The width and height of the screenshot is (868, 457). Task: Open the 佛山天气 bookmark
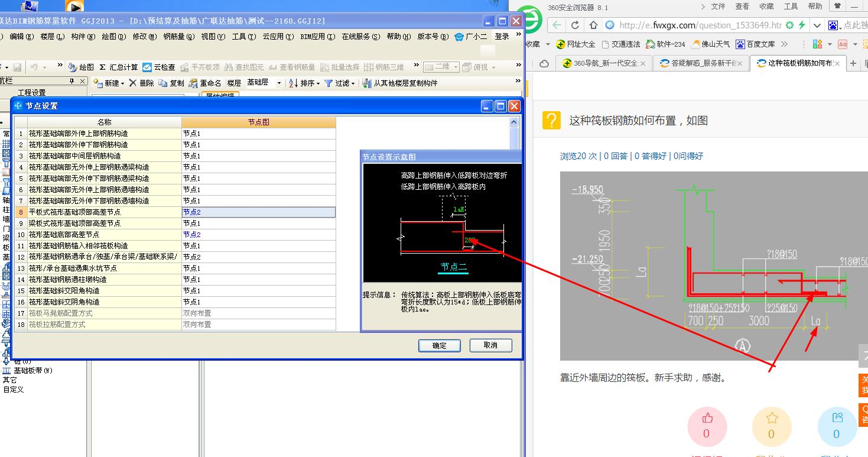tap(710, 44)
